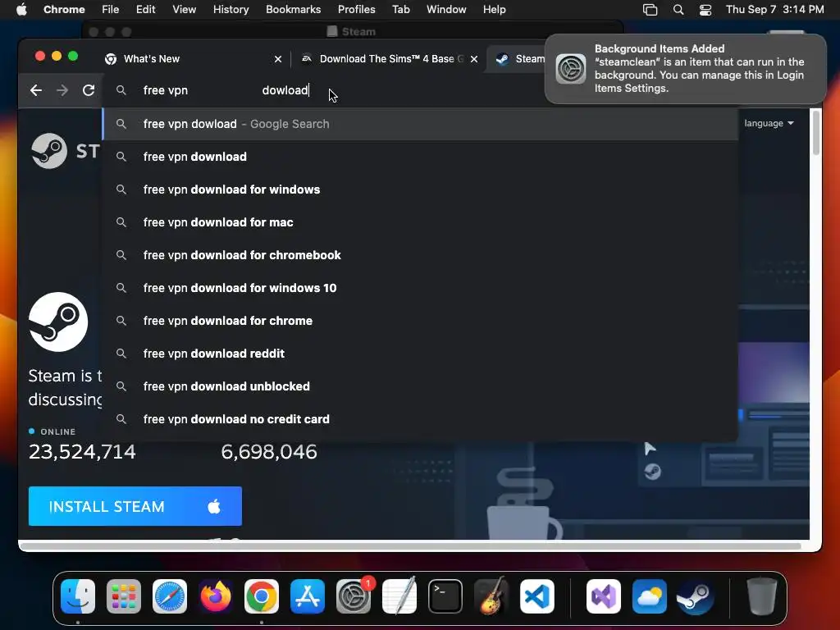Open Trash from the Dock
840x630 pixels.
[x=761, y=596]
